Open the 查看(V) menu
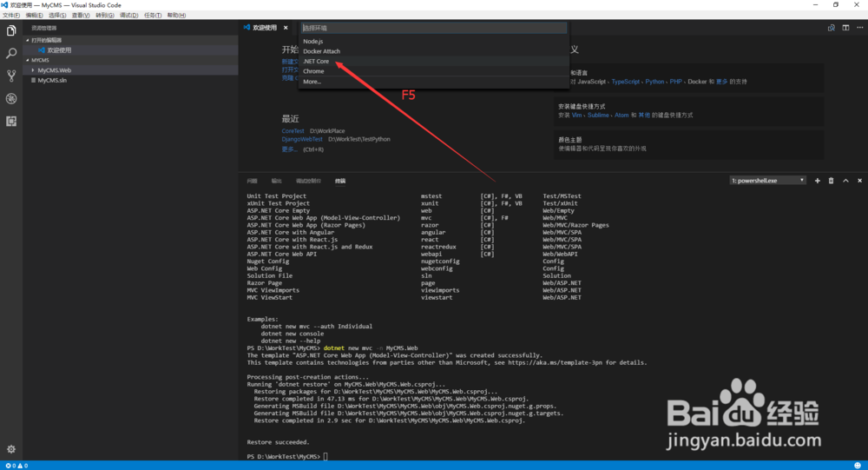The height and width of the screenshot is (470, 868). 81,16
